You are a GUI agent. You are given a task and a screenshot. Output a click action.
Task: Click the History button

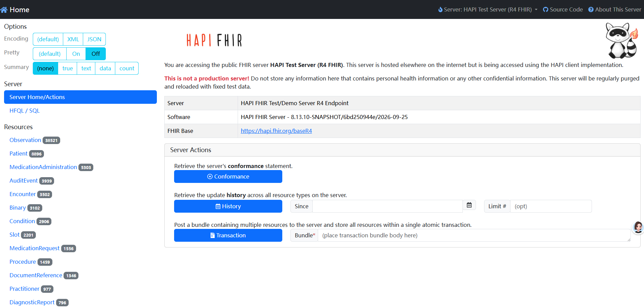(x=228, y=206)
